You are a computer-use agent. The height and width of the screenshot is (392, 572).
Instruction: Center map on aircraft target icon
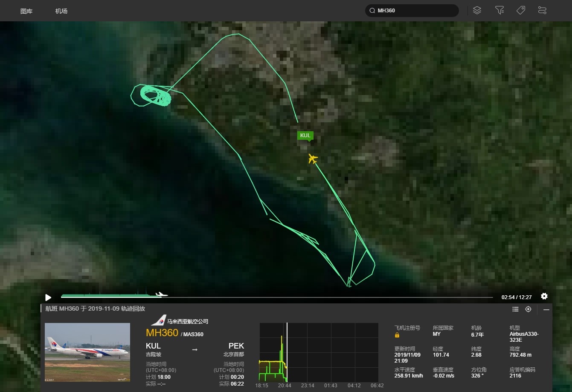[x=528, y=309]
